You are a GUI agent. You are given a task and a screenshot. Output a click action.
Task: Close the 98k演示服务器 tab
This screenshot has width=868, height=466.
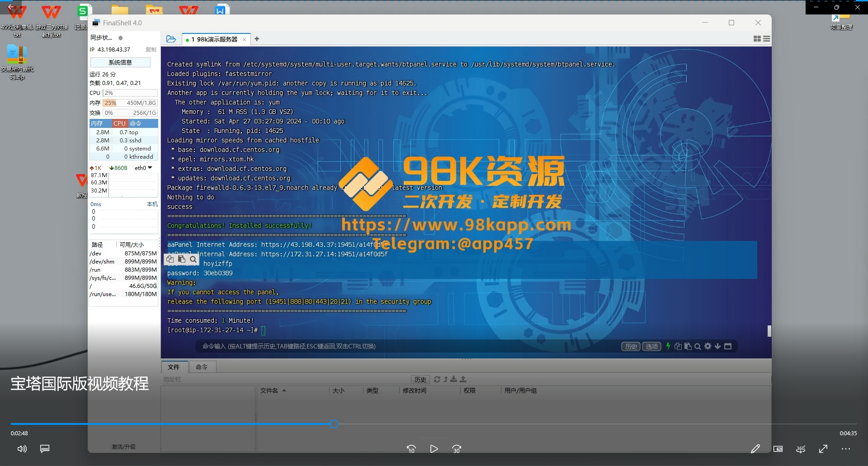pyautogui.click(x=245, y=40)
